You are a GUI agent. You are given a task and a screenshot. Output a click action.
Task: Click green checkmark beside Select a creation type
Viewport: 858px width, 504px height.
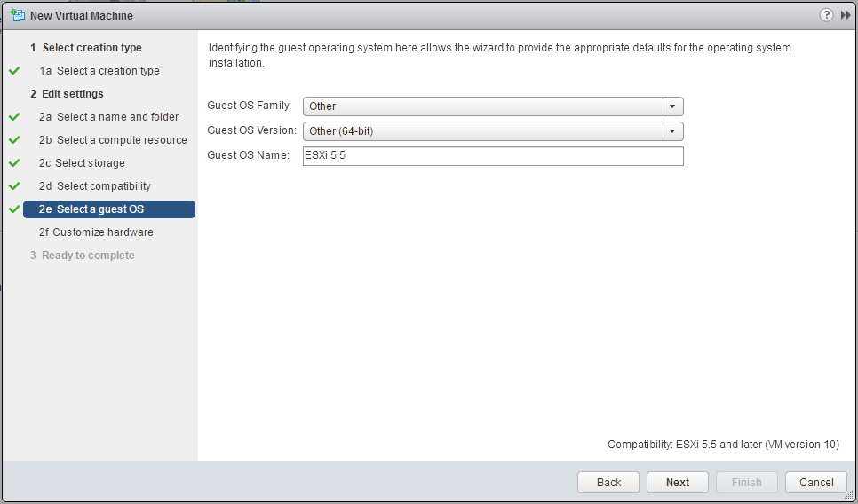coord(14,71)
